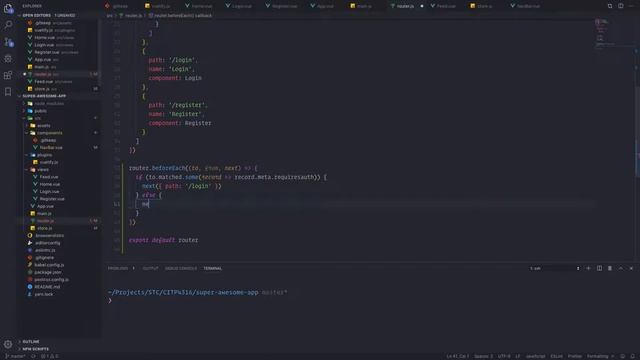Maximize the terminal panel with chevron
The width and height of the screenshot is (640, 360).
click(621, 268)
